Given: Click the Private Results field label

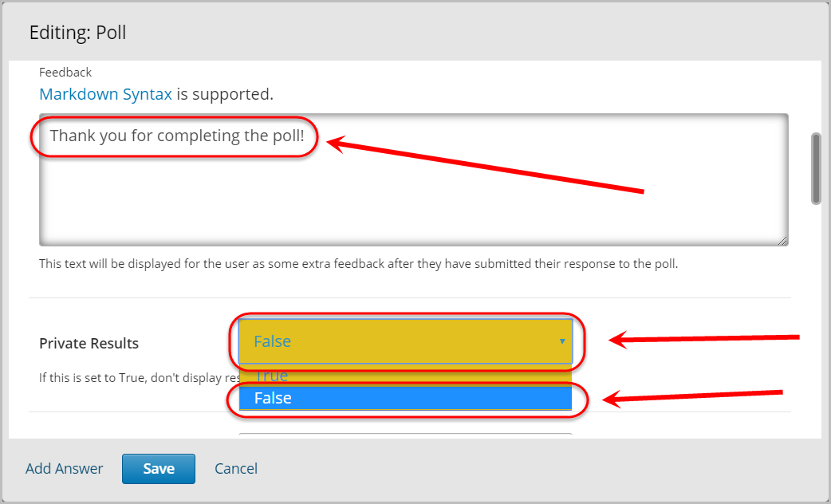Looking at the screenshot, I should pyautogui.click(x=89, y=344).
